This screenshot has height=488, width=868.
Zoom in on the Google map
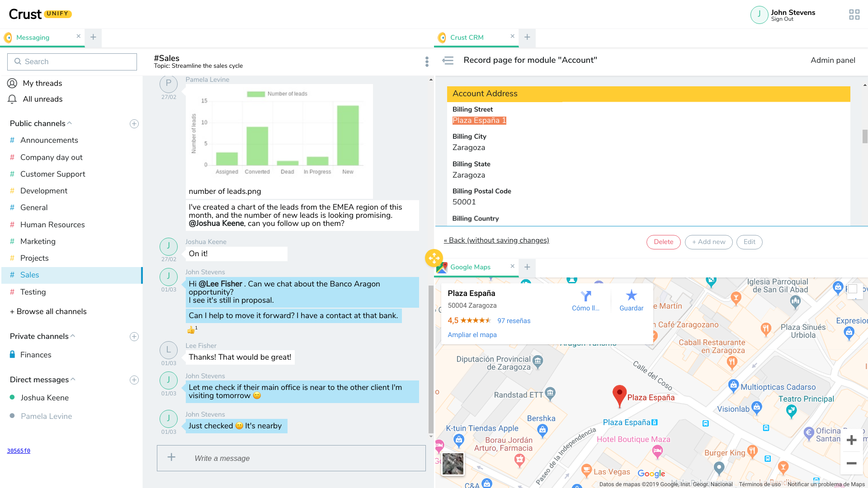click(851, 440)
